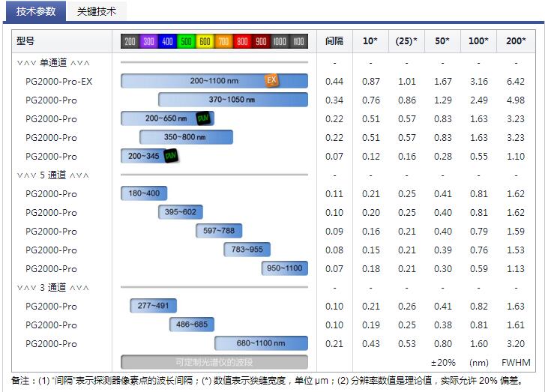Click the red 800 wavelength block

pyautogui.click(x=242, y=42)
